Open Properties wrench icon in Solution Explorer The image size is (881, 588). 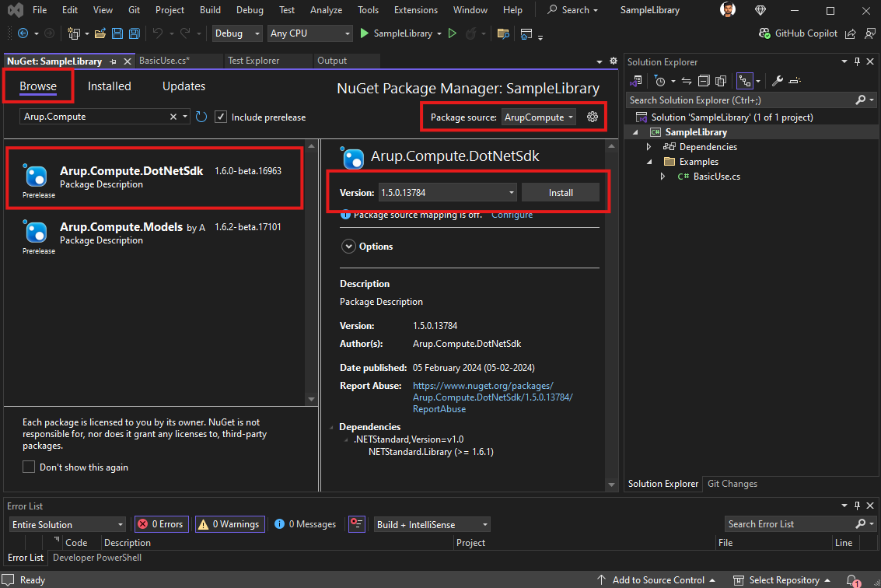777,81
